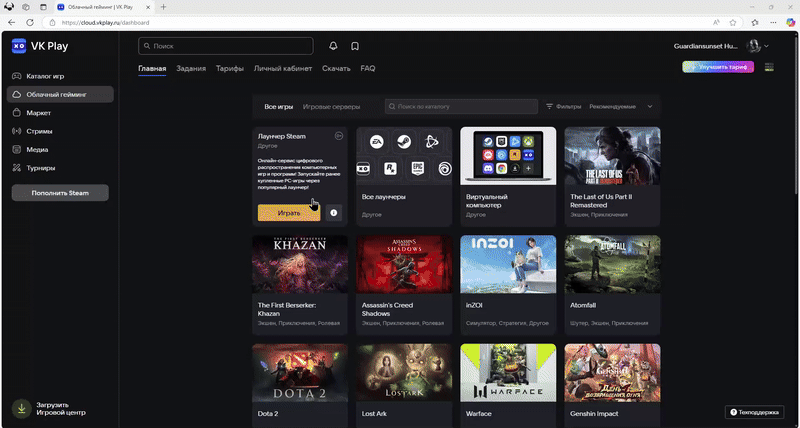Click the info icon on Лаунчер Steam card
Screen dimensions: 800x428
[334, 213]
